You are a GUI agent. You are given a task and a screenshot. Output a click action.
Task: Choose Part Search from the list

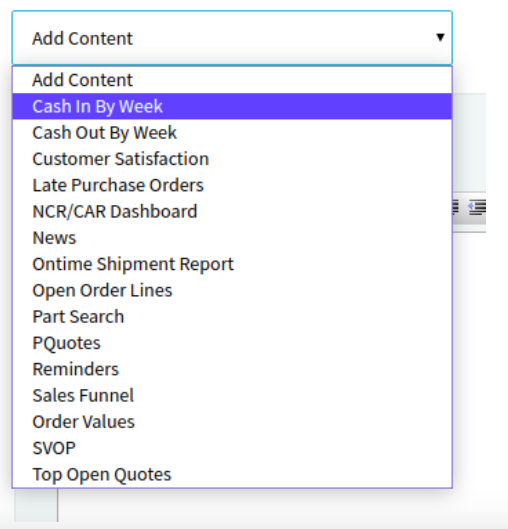[x=232, y=317]
